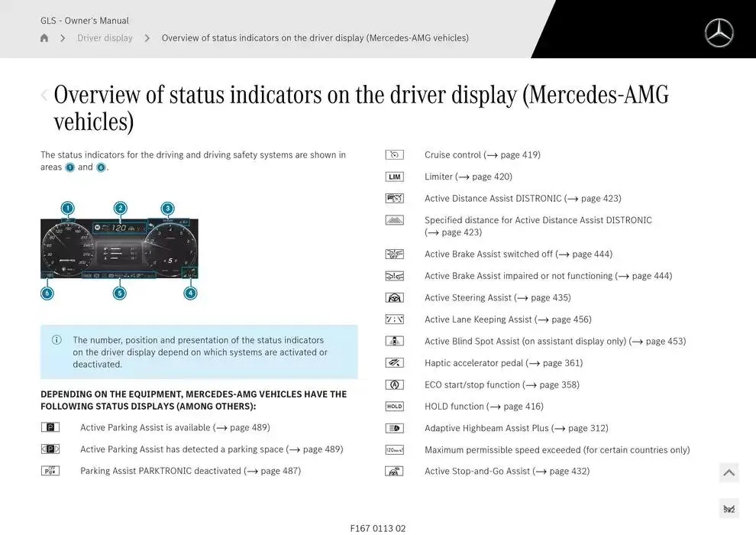Click the Active Distance Assist DISTRONIC icon
Viewport: 756px width, 535px height.
coord(394,198)
